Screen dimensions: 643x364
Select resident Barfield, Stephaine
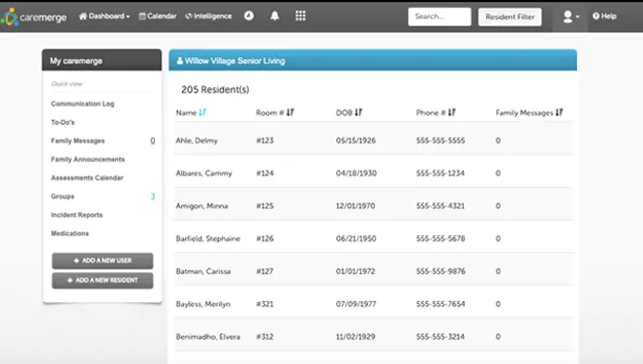(x=208, y=238)
